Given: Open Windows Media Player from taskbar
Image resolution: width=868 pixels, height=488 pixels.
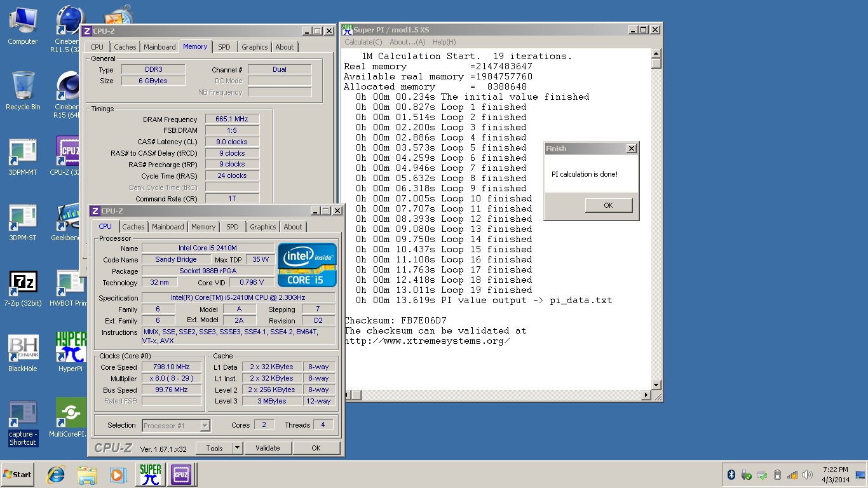Looking at the screenshot, I should point(118,475).
